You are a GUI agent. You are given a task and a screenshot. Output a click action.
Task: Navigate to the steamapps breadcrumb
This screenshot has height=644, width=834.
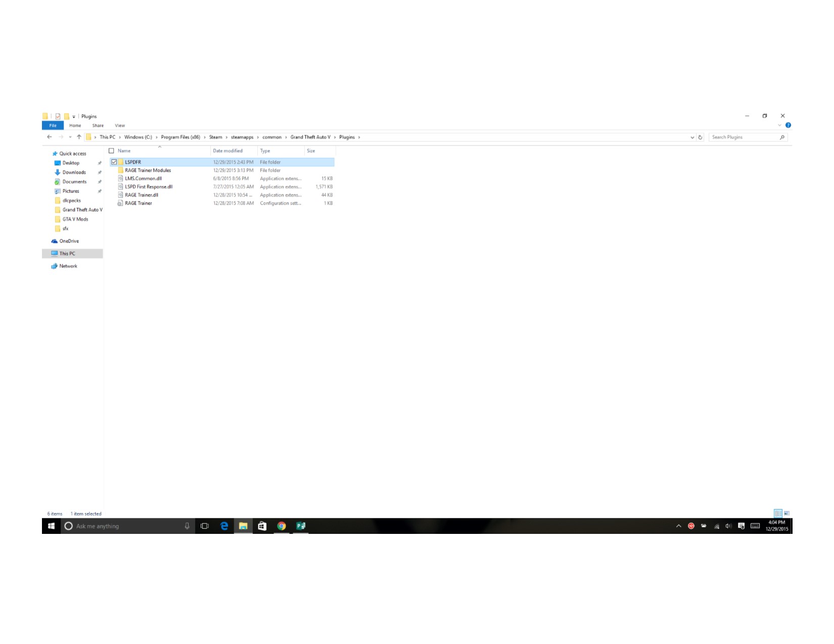pos(242,137)
